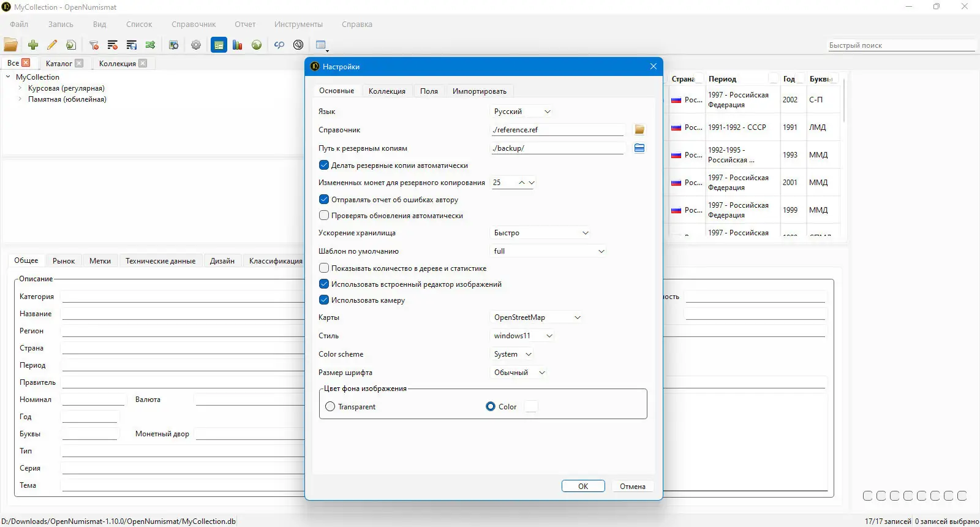Browse for the Справочник reference file

[639, 129]
